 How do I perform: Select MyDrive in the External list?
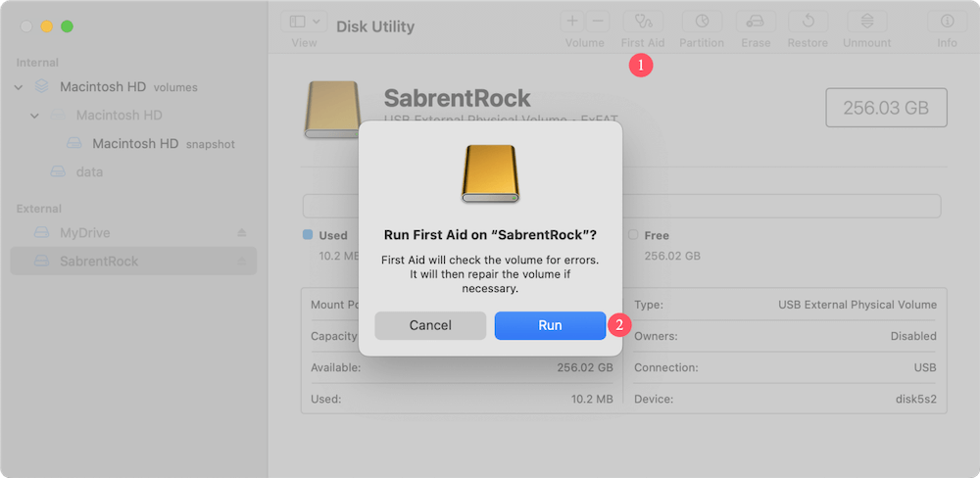[85, 232]
